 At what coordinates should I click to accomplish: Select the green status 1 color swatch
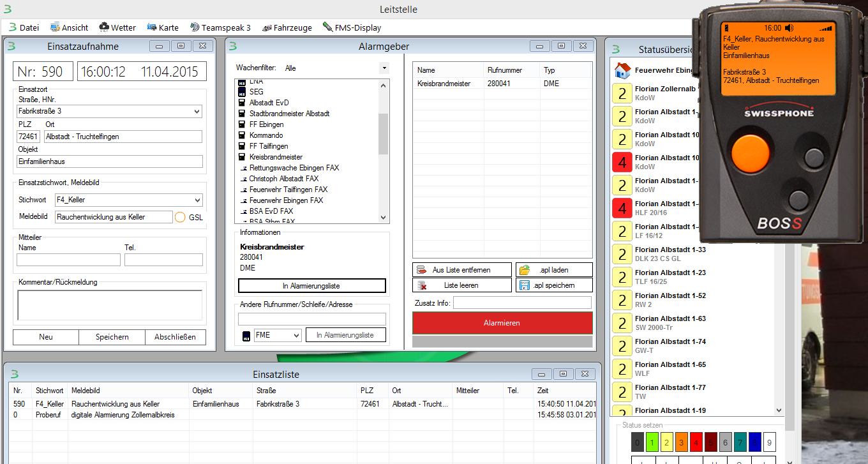coord(652,442)
